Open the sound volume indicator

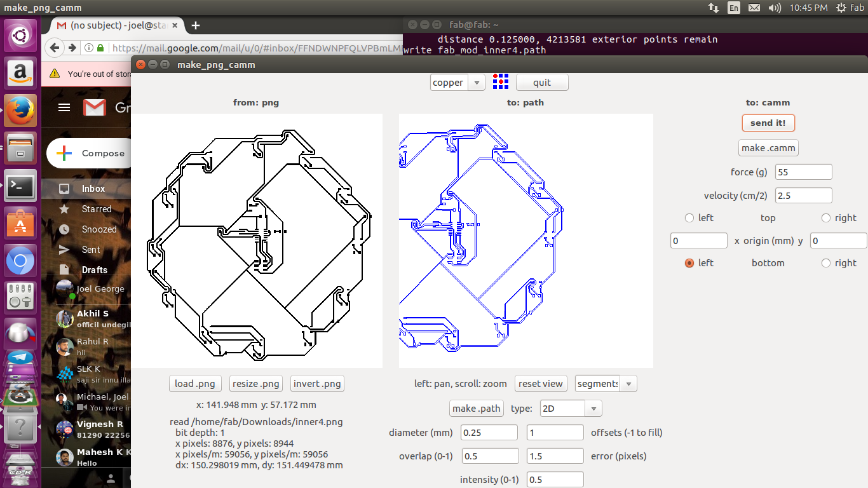[775, 8]
